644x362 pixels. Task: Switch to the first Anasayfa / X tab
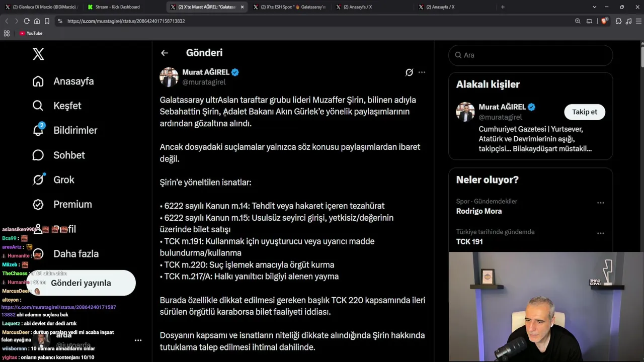(x=372, y=7)
